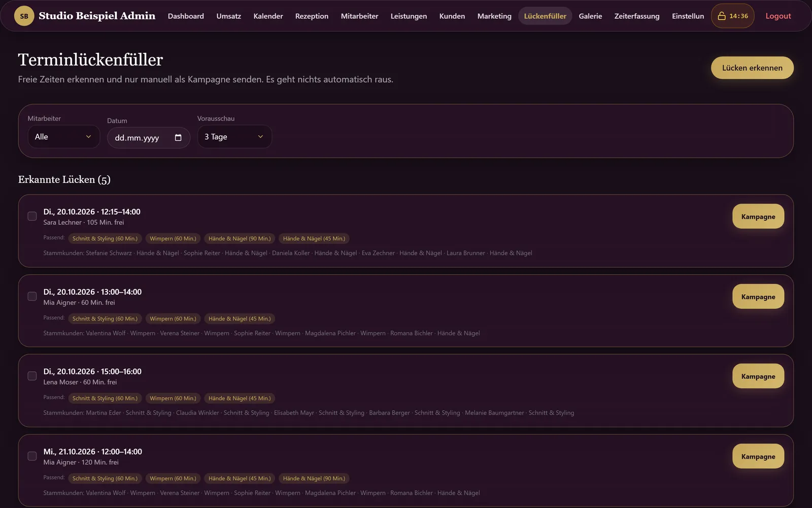
Task: Go to Zeiterfassung
Action: pyautogui.click(x=637, y=16)
